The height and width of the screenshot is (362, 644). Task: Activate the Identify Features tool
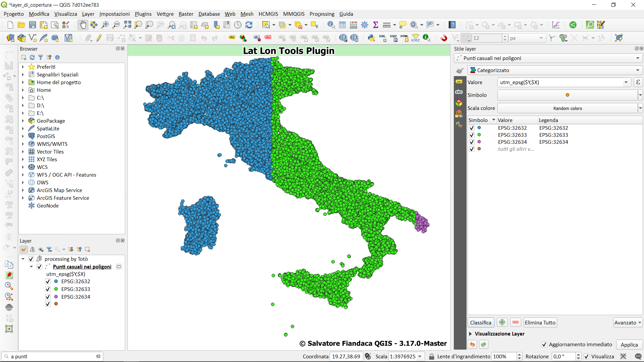(x=331, y=25)
